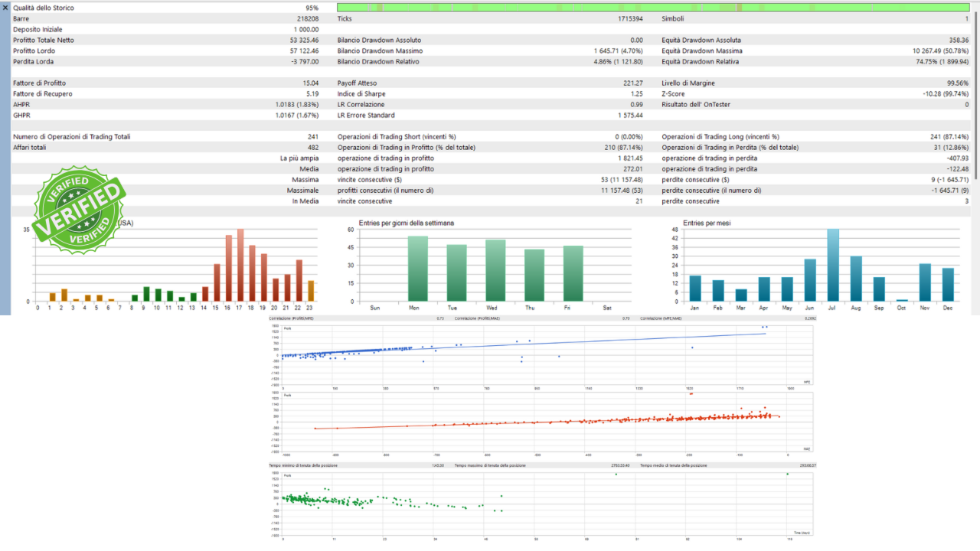Click the largest loss trade value "-407.93"

(957, 158)
